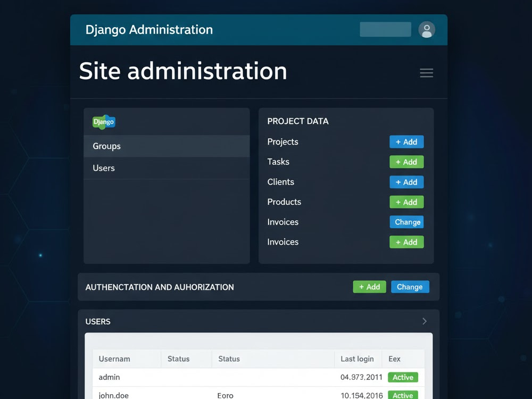Sort by Usernam column header
The width and height of the screenshot is (532, 399).
[x=114, y=359]
